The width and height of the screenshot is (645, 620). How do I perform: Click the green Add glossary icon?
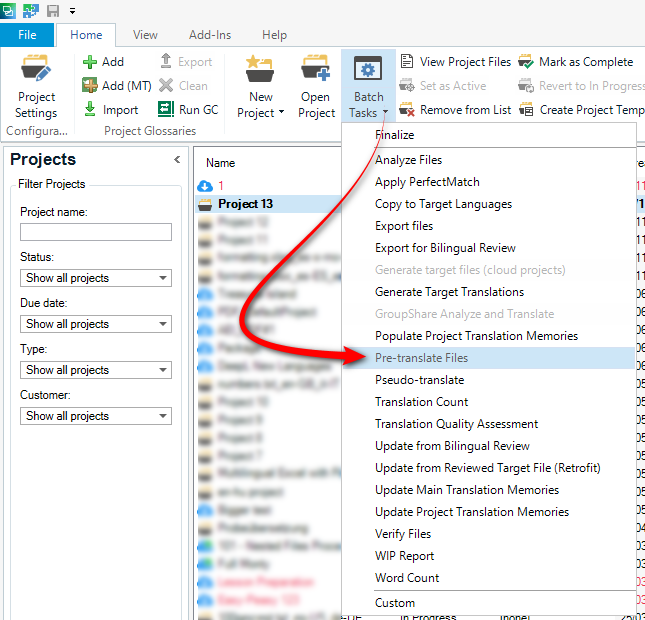pos(90,62)
